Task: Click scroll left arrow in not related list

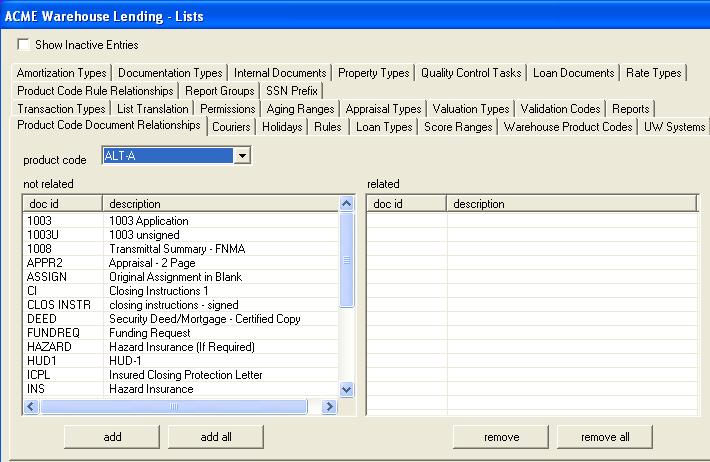Action: 31,407
